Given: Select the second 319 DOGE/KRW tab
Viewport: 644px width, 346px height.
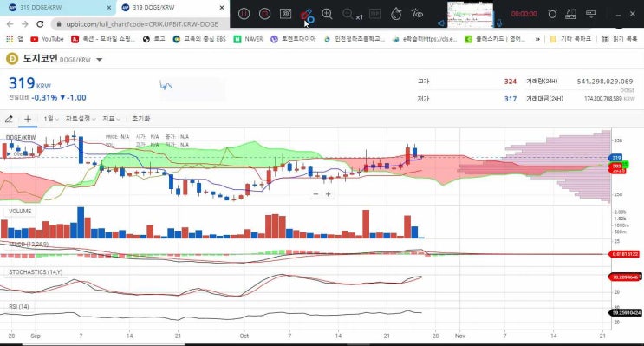Looking at the screenshot, I should point(172,8).
